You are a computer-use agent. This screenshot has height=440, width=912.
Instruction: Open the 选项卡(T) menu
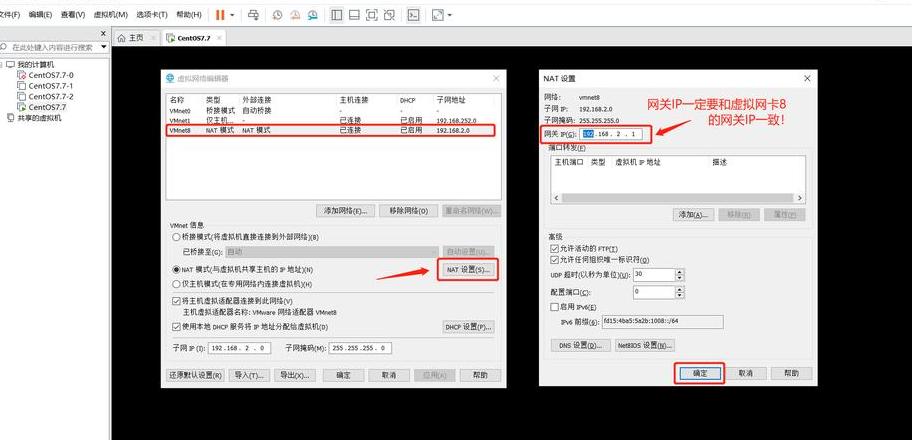152,15
